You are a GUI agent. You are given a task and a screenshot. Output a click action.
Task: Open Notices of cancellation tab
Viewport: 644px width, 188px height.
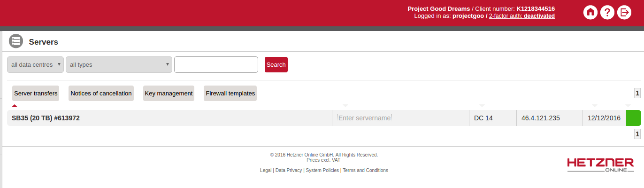101,94
